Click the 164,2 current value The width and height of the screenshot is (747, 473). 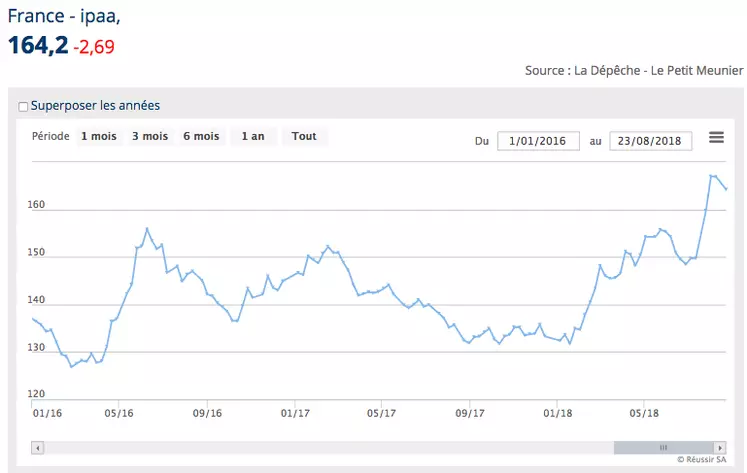click(38, 46)
